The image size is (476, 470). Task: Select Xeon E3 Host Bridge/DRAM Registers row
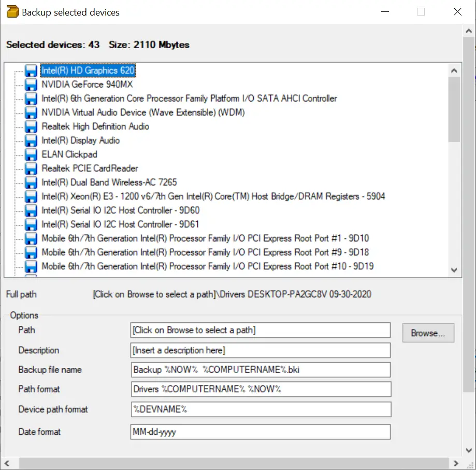(x=213, y=196)
